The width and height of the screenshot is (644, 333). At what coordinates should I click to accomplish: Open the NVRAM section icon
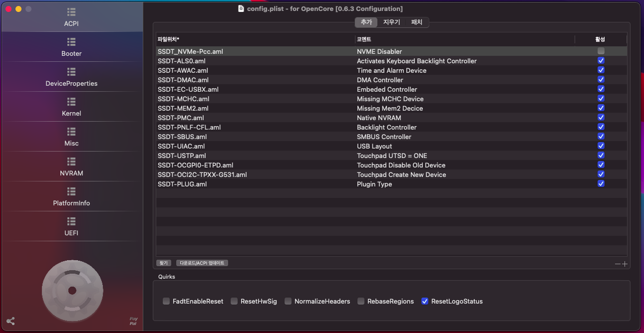pos(71,161)
